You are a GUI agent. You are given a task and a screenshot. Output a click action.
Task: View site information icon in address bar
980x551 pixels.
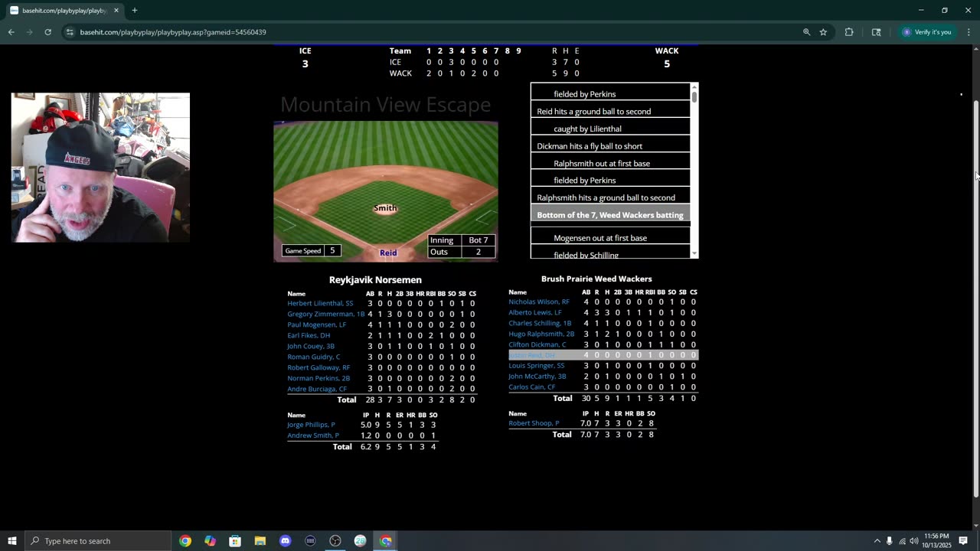tap(70, 32)
